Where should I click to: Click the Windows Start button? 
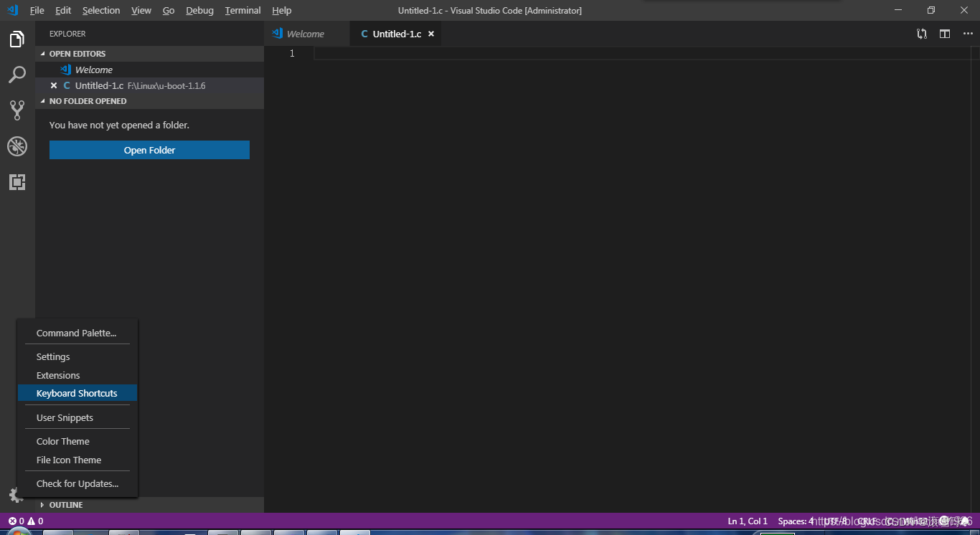(x=19, y=532)
